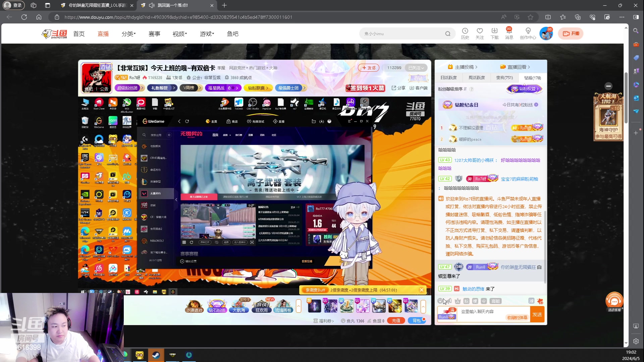Click the 签到领1火箭 sign-in button

[x=366, y=88]
